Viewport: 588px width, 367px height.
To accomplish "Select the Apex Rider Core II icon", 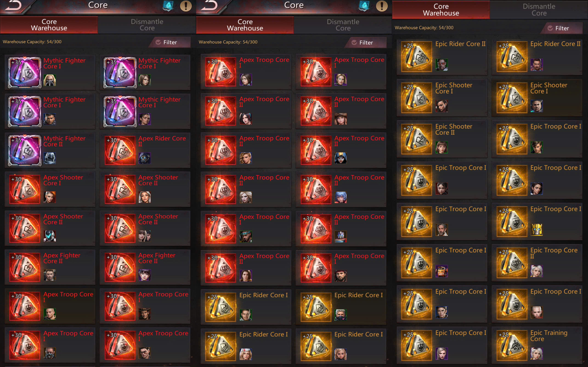I will pyautogui.click(x=120, y=150).
